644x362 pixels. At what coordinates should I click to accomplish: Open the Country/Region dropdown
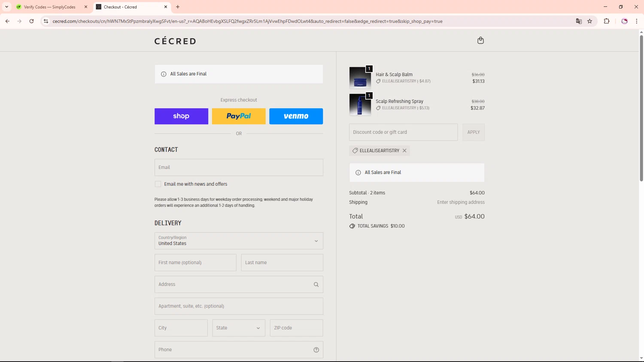[x=239, y=241]
